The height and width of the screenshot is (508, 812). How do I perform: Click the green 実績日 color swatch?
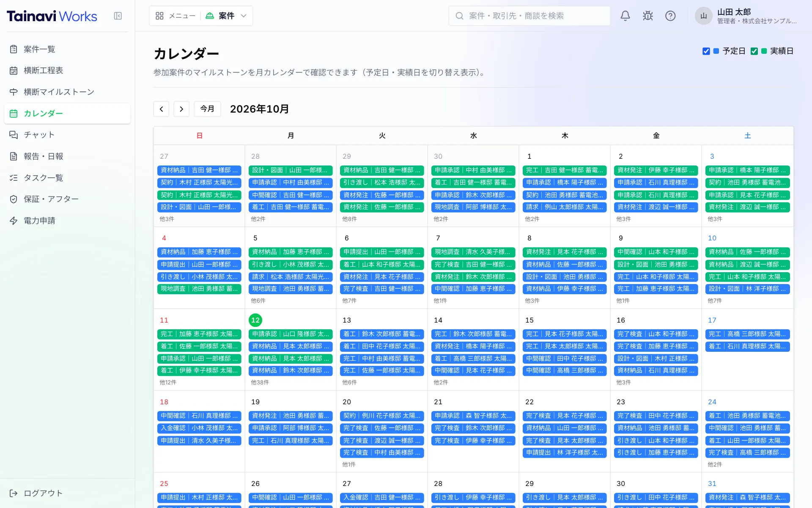(764, 51)
